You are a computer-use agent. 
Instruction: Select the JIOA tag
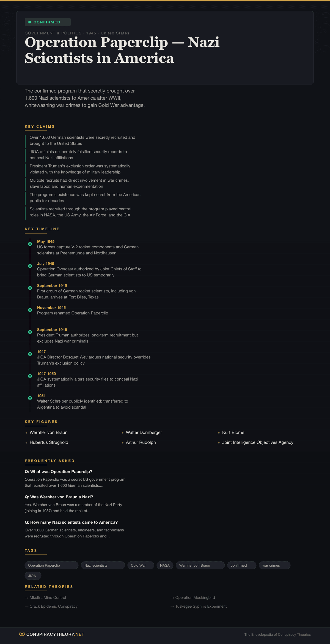(33, 576)
